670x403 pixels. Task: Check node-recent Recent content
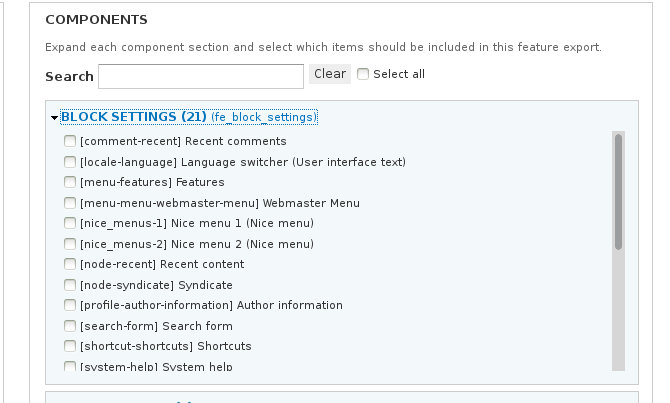coord(70,264)
